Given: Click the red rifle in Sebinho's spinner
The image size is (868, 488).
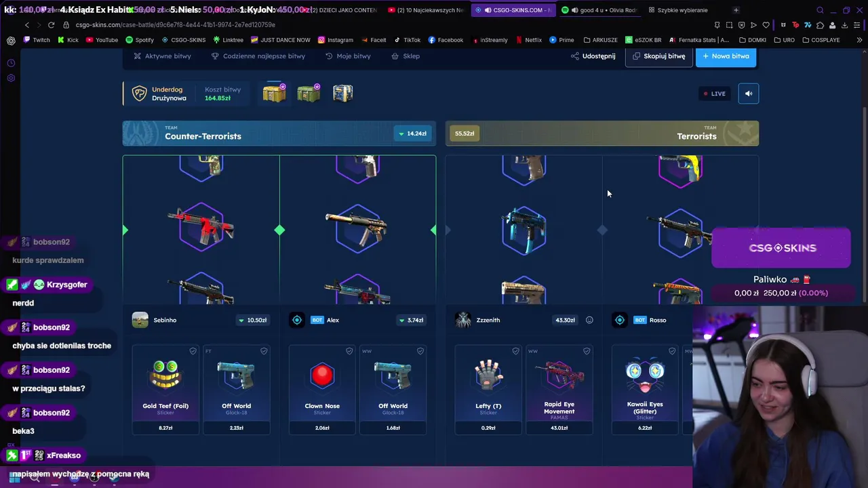Looking at the screenshot, I should pos(201,227).
